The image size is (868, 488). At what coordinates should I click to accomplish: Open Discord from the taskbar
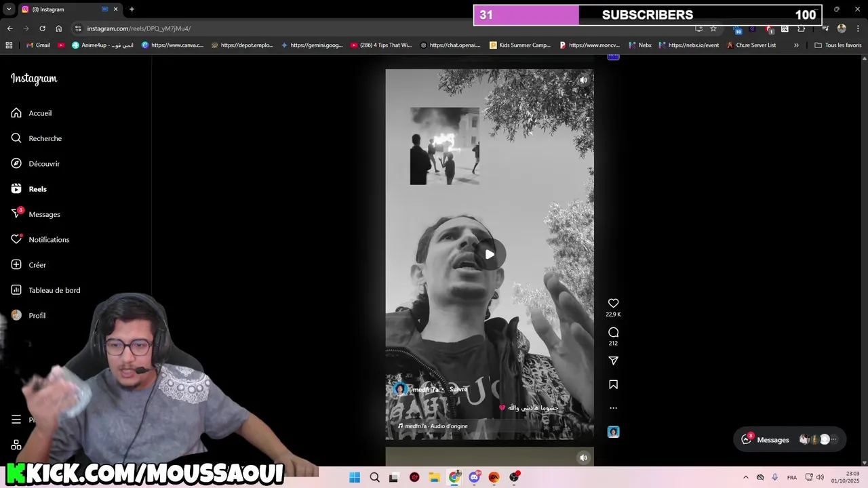pyautogui.click(x=474, y=477)
